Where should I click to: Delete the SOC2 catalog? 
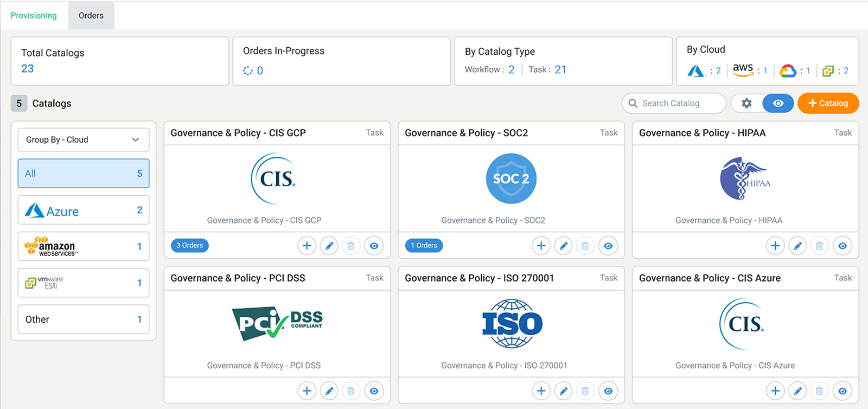pos(585,246)
